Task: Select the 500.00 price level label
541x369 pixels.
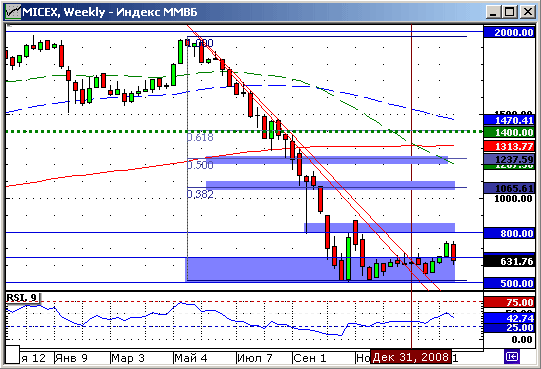Action: (x=509, y=283)
